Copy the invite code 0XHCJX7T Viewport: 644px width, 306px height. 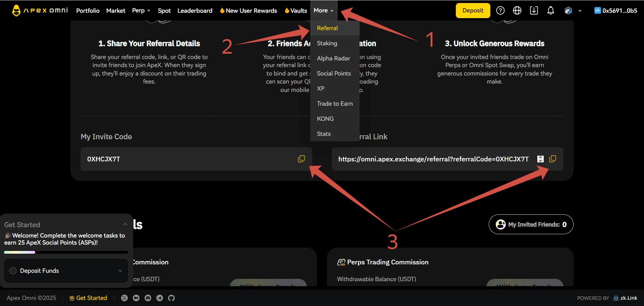pos(301,159)
